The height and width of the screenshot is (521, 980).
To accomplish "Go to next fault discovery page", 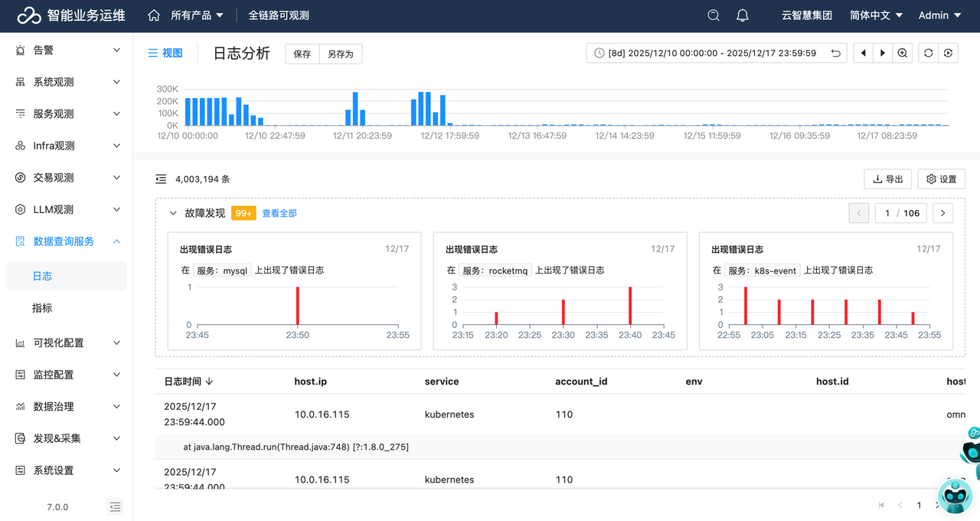I will [942, 213].
